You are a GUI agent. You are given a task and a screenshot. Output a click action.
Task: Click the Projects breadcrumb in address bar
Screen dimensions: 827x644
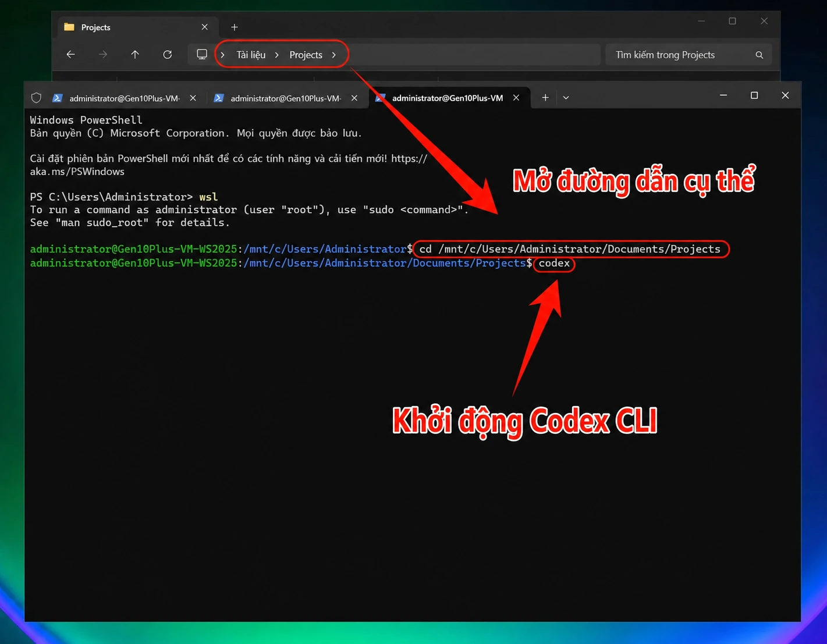click(306, 55)
